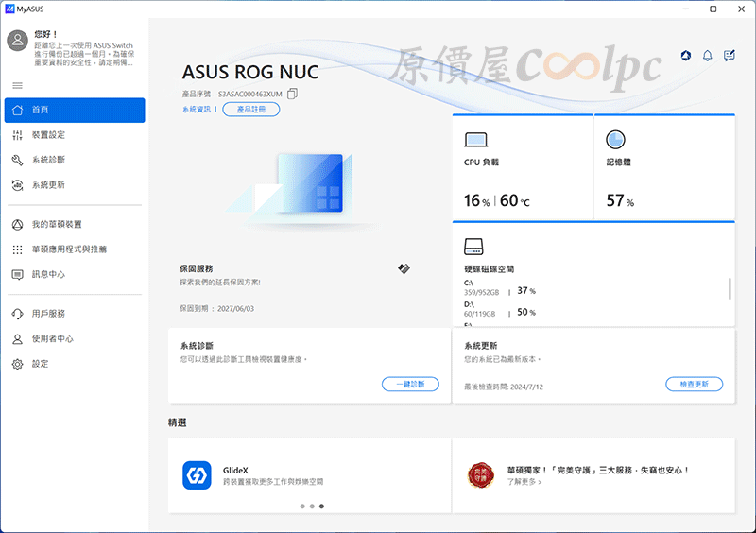The height and width of the screenshot is (533, 756).
Task: Collapse the sidebar with the hamburger menu icon
Action: pos(17,85)
